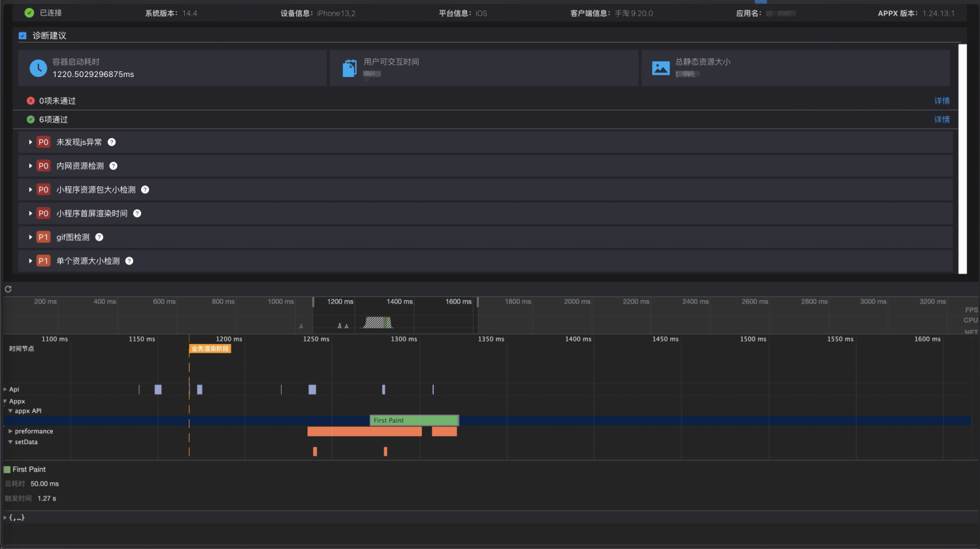The width and height of the screenshot is (980, 549).
Task: Click the 平台信息 iOS text
Action: (x=463, y=13)
